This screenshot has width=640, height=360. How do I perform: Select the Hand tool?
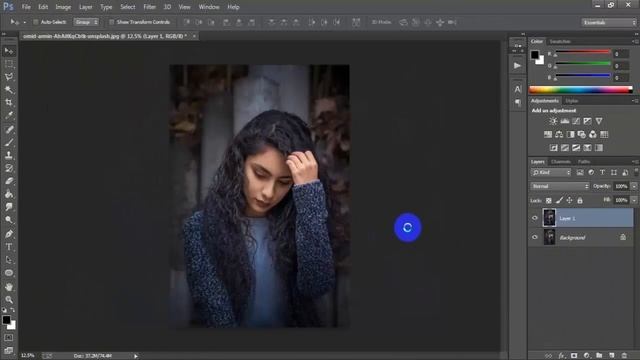pos(9,287)
